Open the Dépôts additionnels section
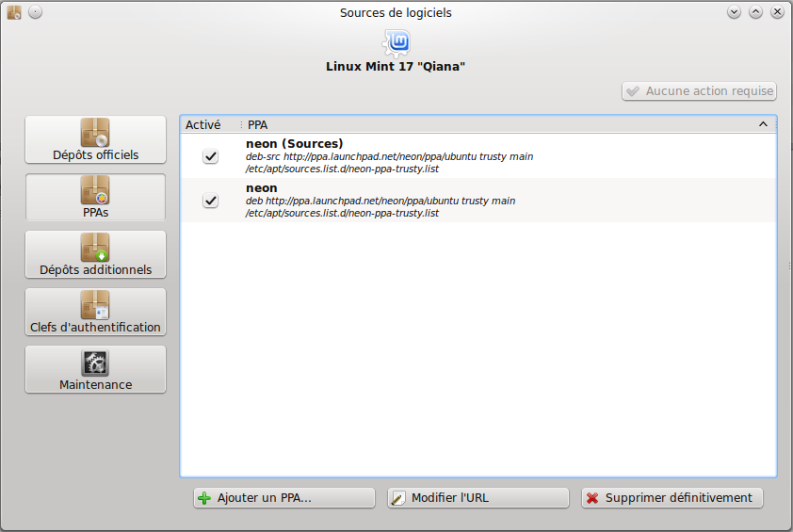Viewport: 793px width, 532px height. tap(95, 254)
